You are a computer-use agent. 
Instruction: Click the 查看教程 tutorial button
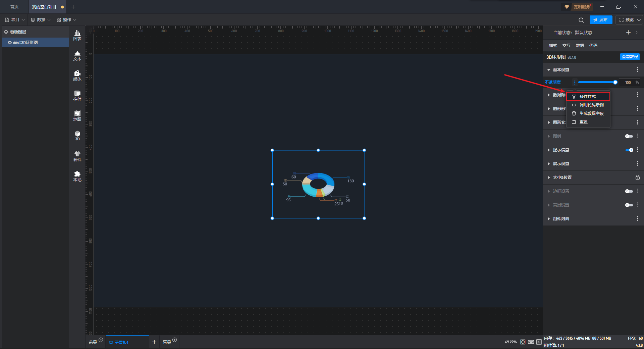630,57
